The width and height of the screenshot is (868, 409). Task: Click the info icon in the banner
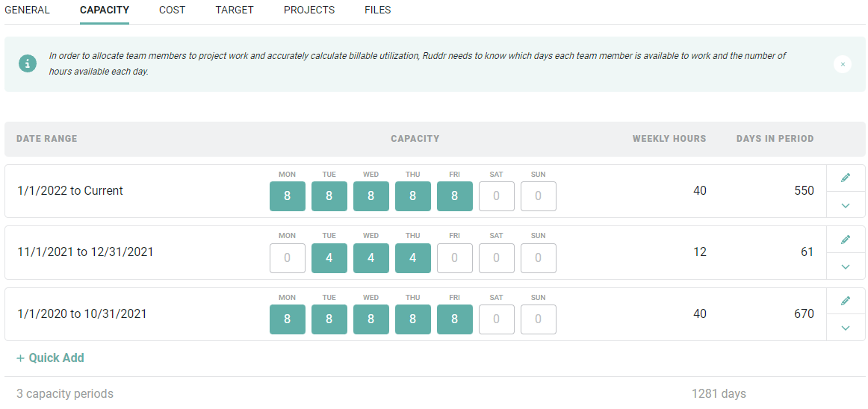click(27, 63)
